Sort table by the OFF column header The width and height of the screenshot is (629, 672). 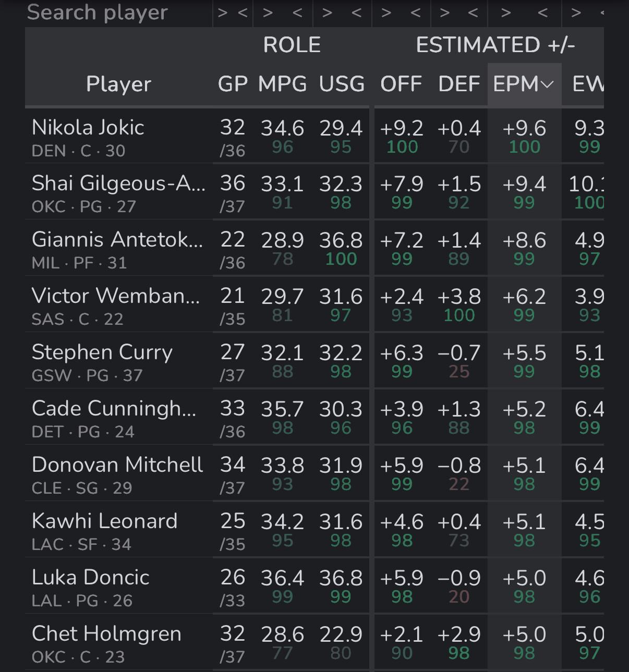401,84
